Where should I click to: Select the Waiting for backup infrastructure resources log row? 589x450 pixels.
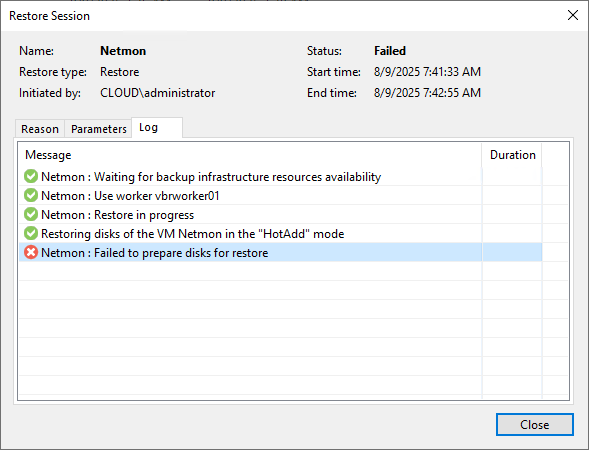(280, 177)
